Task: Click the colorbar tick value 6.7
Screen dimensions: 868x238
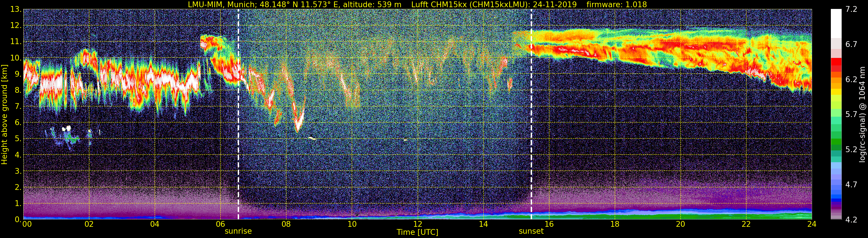Action: click(851, 44)
